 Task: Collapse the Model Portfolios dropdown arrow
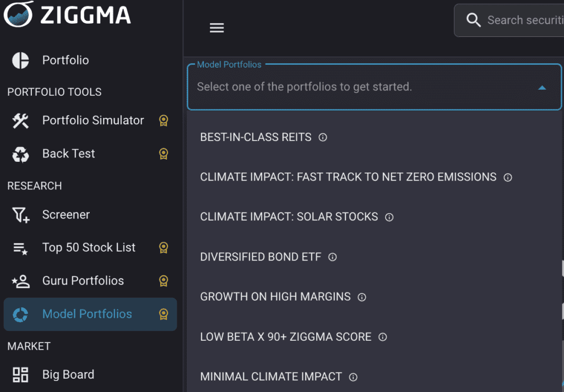542,88
